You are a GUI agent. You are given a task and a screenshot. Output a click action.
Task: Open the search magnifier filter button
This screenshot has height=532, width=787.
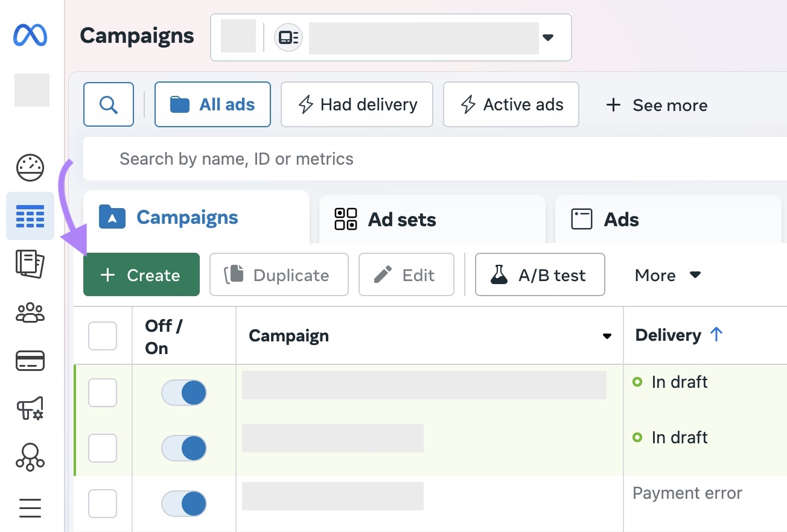click(x=108, y=104)
